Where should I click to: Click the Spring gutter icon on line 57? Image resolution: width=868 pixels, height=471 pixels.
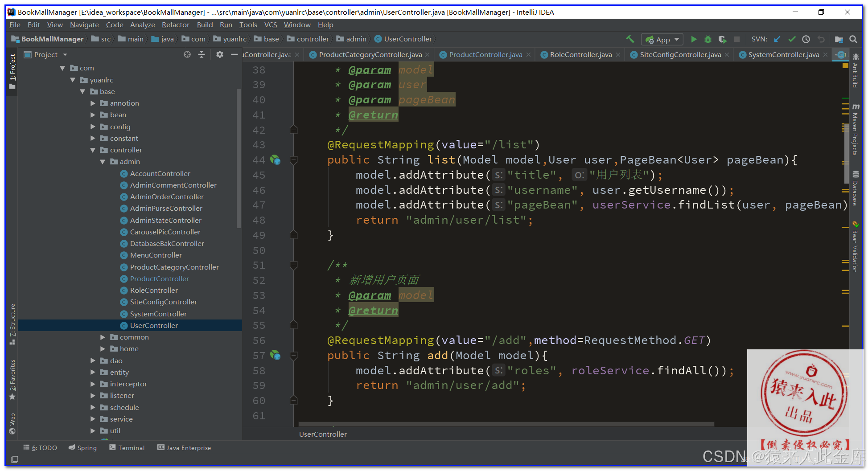point(275,355)
